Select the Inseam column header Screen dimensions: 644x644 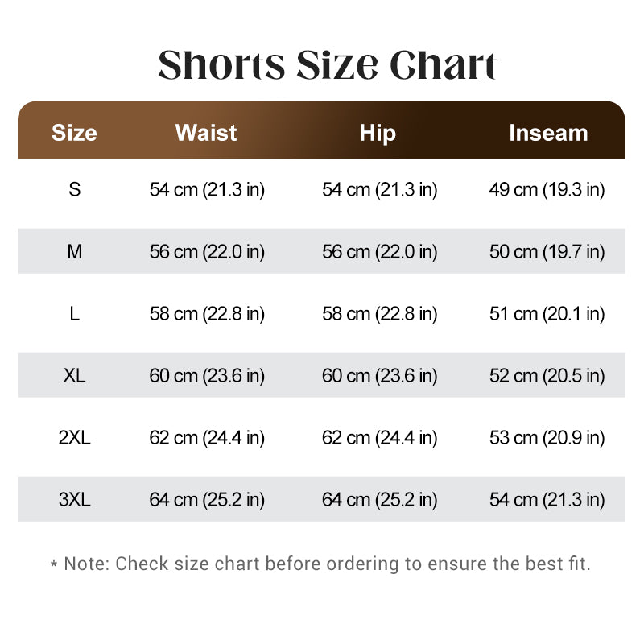point(549,133)
